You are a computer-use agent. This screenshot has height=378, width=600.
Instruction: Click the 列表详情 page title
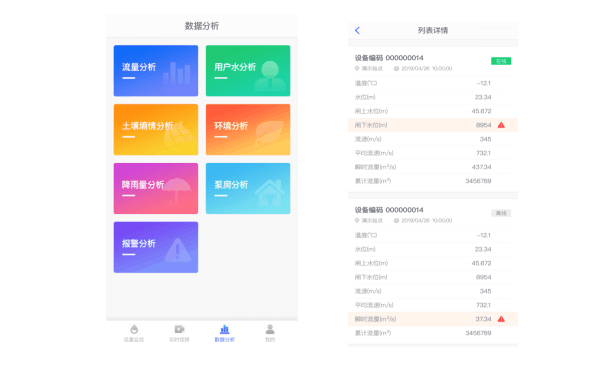click(x=433, y=31)
